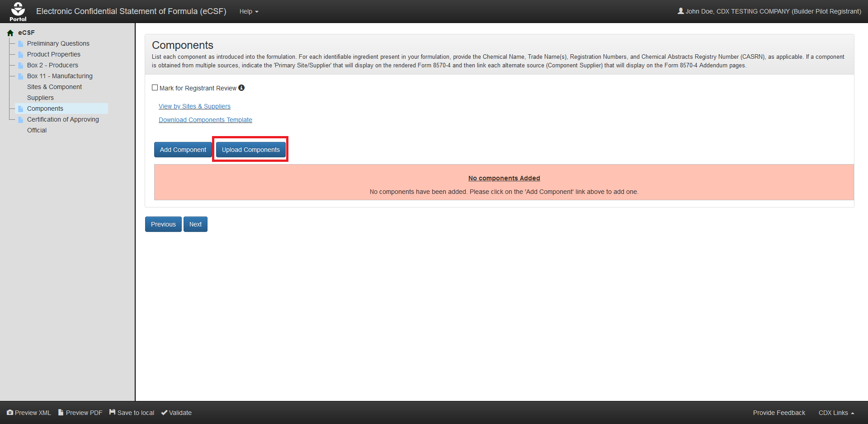
Task: Click the user profile icon
Action: pos(680,11)
